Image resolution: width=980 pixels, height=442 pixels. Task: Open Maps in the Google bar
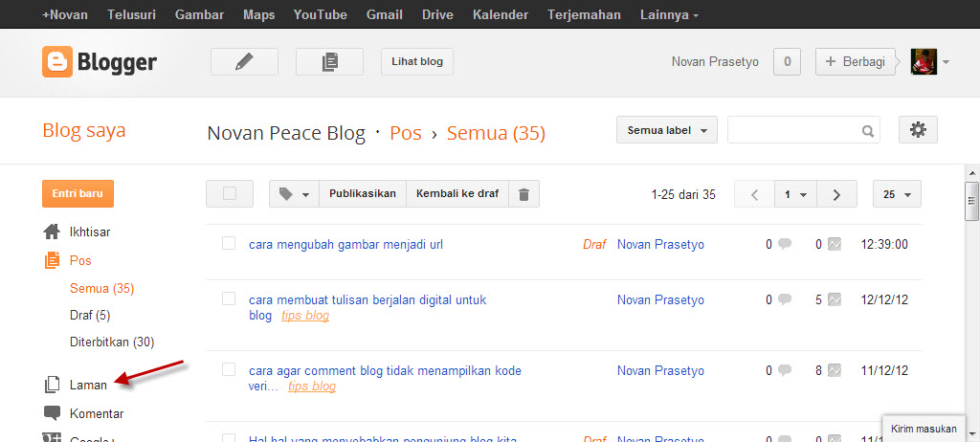(258, 14)
